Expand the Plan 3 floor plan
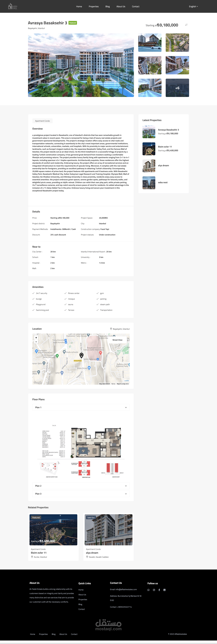This screenshot has width=217, height=644. pyautogui.click(x=81, y=494)
